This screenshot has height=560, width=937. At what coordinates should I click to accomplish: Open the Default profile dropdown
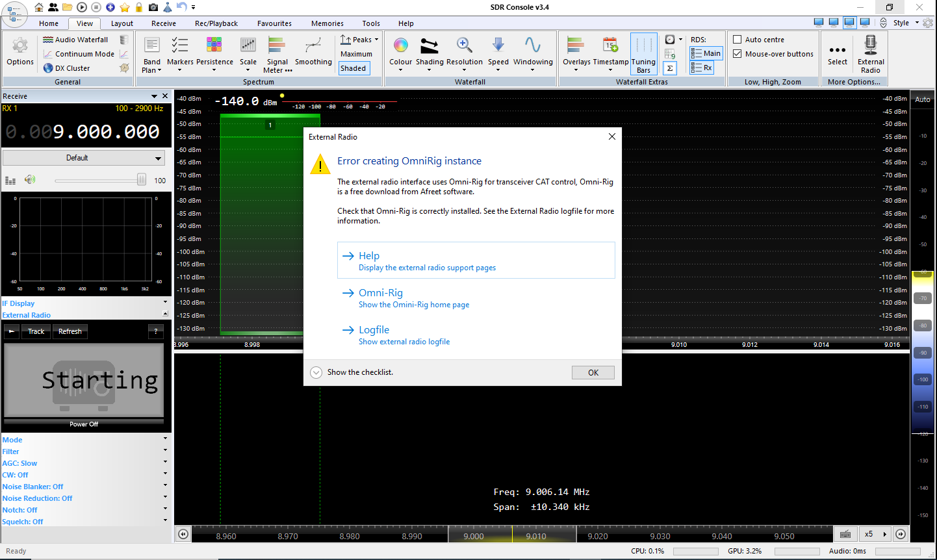point(83,158)
